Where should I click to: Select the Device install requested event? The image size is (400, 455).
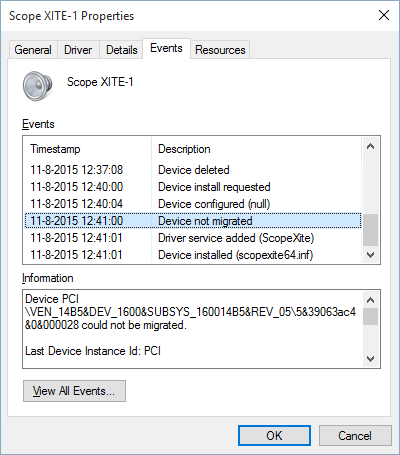(x=193, y=187)
